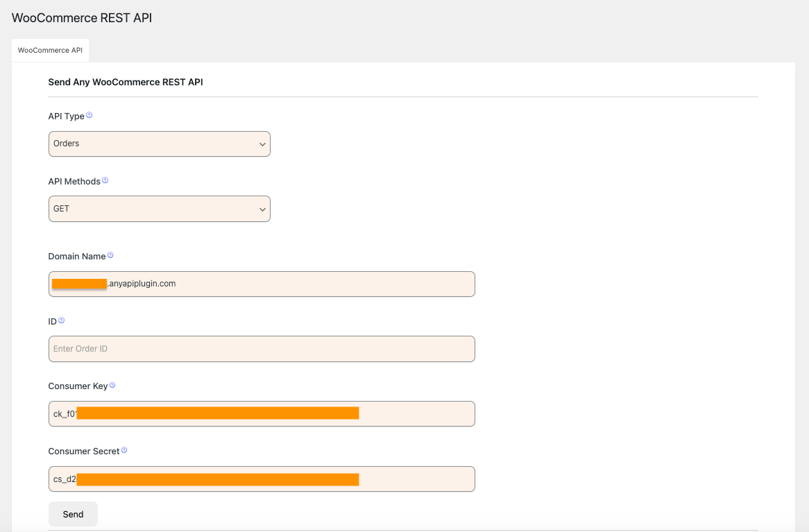This screenshot has height=532, width=809.
Task: Click the Consumer Secret label text
Action: tap(84, 452)
